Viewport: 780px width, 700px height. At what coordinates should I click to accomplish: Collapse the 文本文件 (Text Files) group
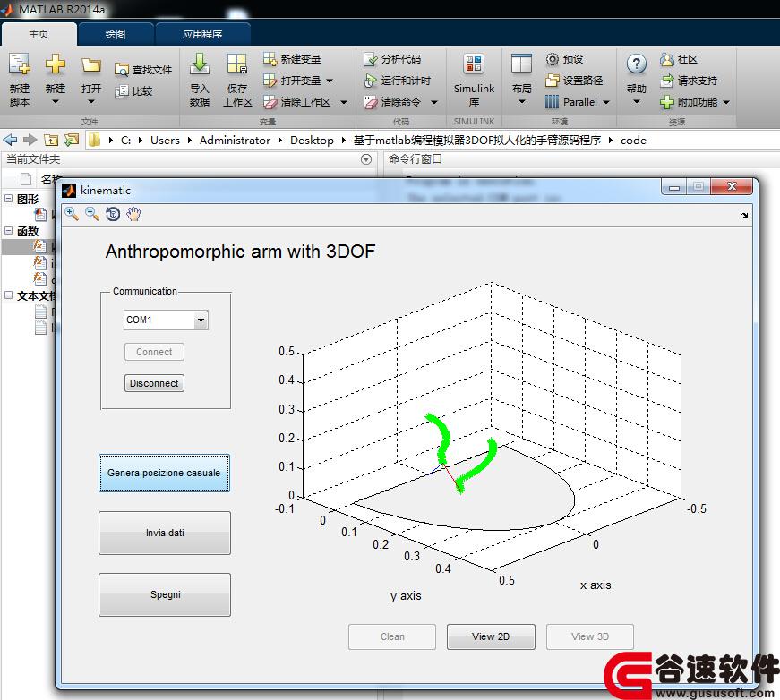coord(8,295)
